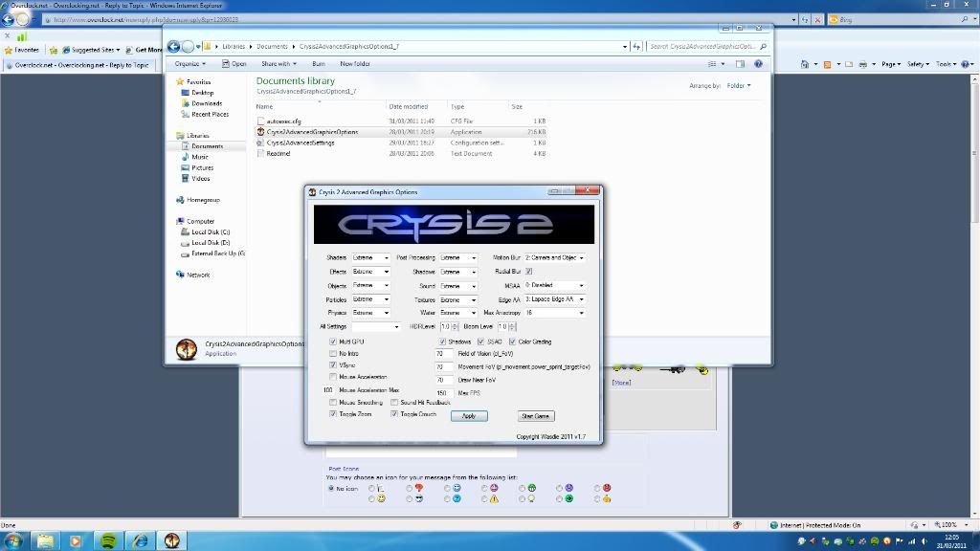Click the Start Game button
Screen dimensions: 980x551
click(x=536, y=416)
